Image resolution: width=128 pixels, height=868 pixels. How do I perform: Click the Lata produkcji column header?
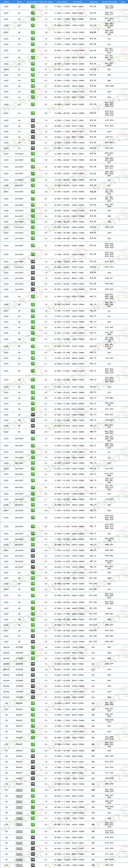coord(62,2)
